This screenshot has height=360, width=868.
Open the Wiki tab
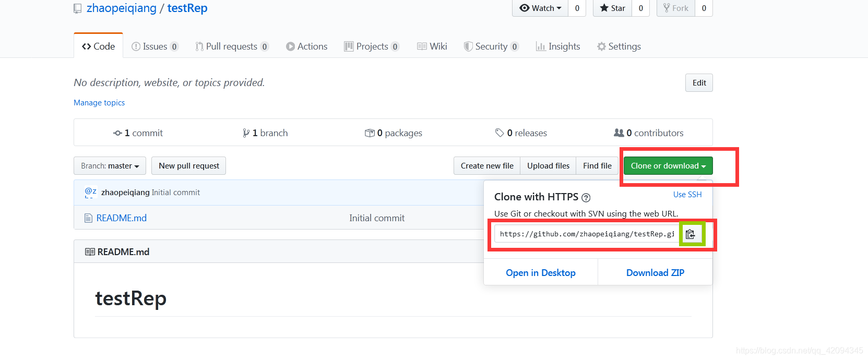tap(432, 46)
